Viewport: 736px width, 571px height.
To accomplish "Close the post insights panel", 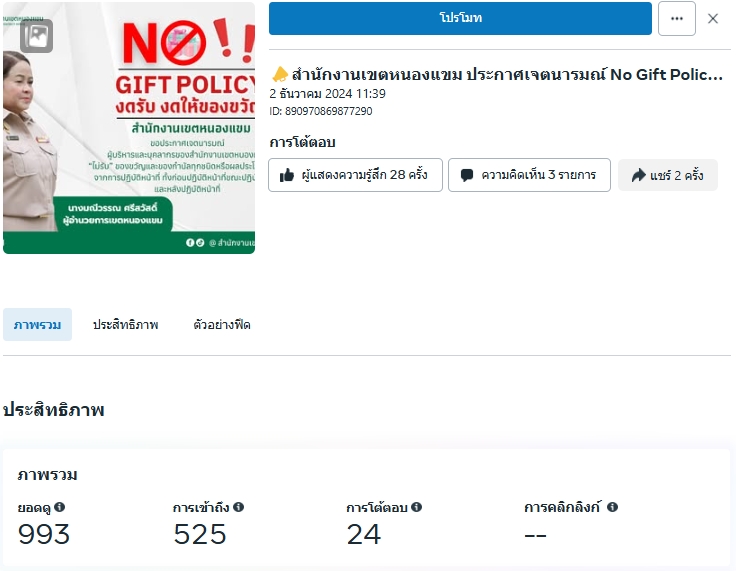I will (x=713, y=18).
